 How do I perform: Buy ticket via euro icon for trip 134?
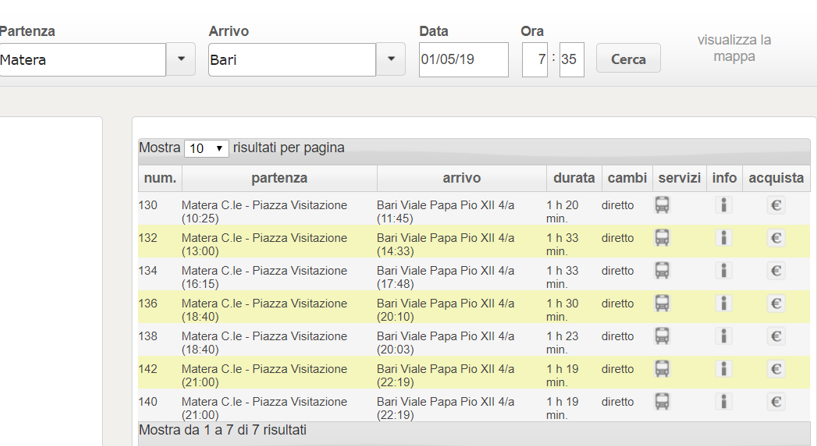tap(776, 271)
